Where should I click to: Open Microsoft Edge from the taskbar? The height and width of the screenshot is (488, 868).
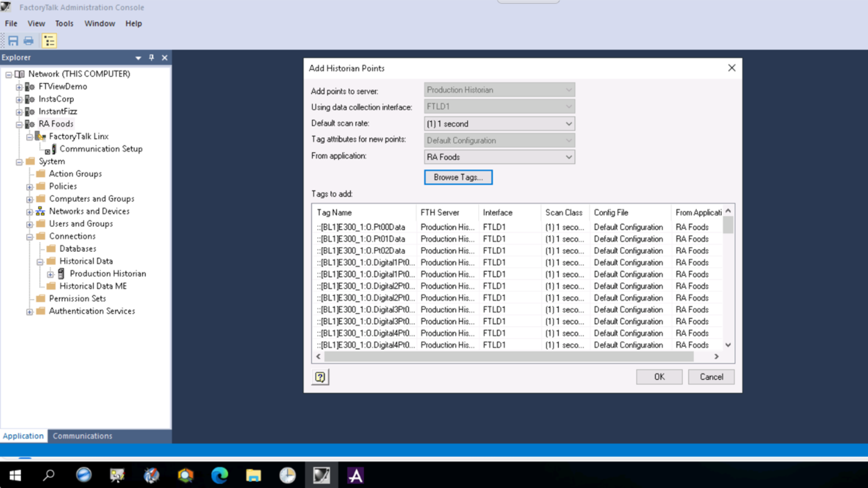pyautogui.click(x=220, y=475)
